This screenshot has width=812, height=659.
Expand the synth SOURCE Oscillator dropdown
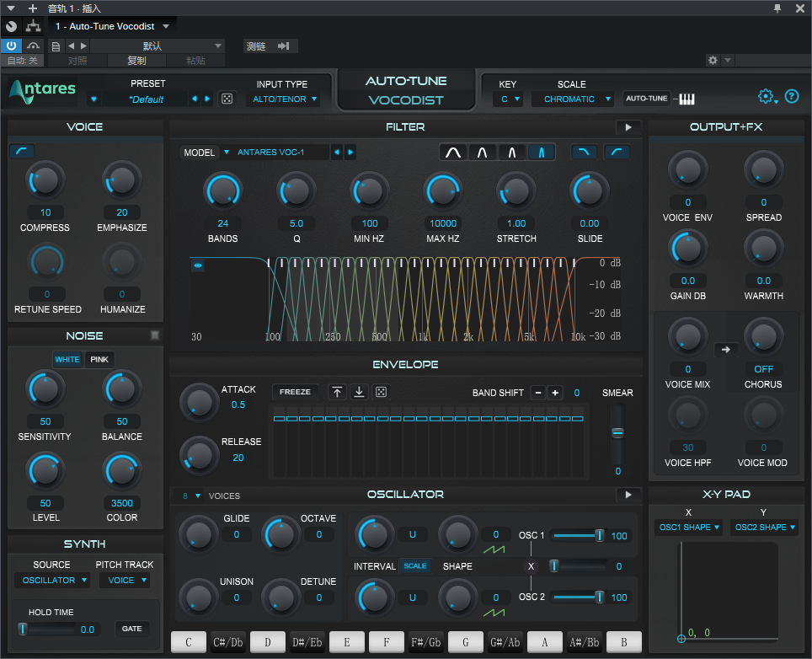52,581
